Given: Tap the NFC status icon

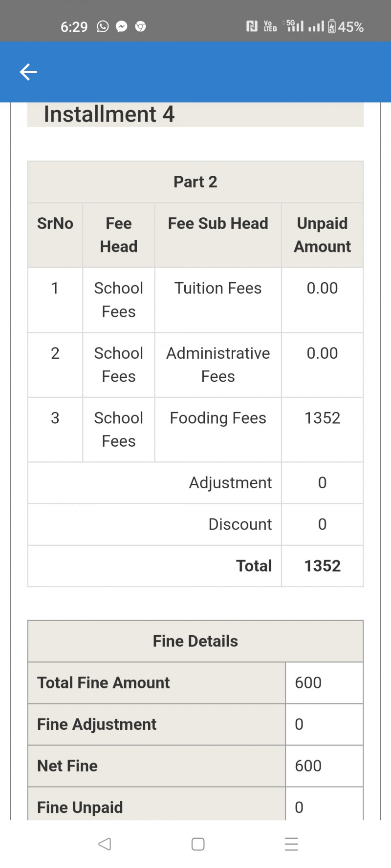Looking at the screenshot, I should [252, 26].
